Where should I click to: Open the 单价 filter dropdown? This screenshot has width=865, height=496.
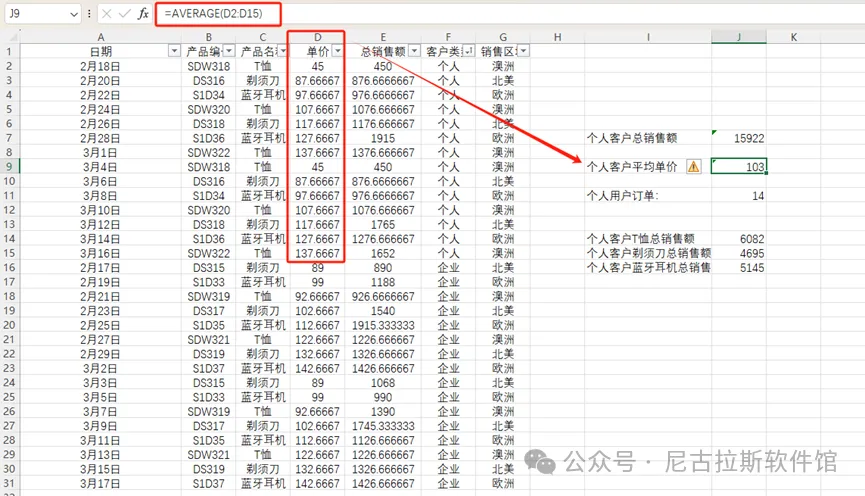click(338, 51)
